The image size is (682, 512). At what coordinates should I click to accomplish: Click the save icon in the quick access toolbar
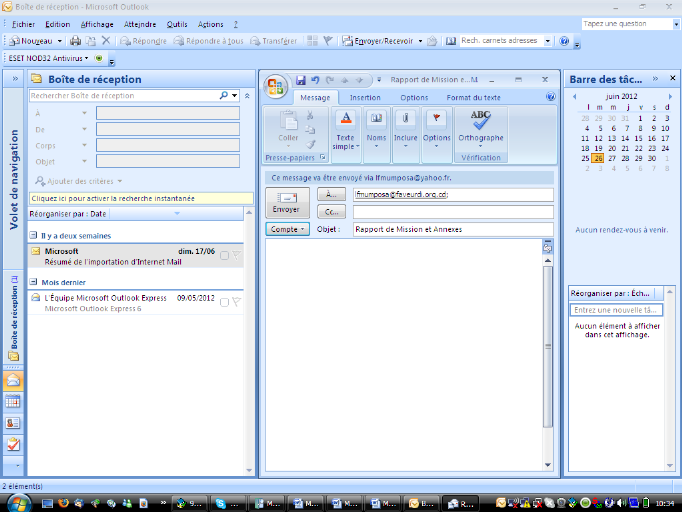click(x=300, y=79)
